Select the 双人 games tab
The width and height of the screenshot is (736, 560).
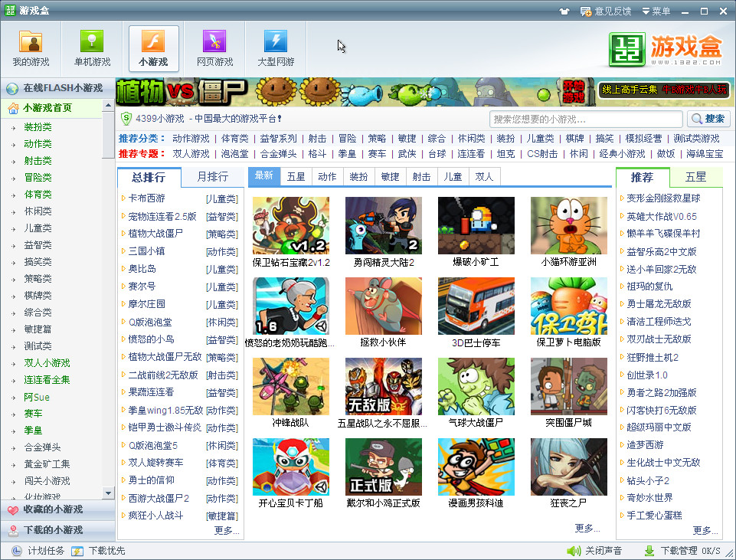pyautogui.click(x=484, y=176)
